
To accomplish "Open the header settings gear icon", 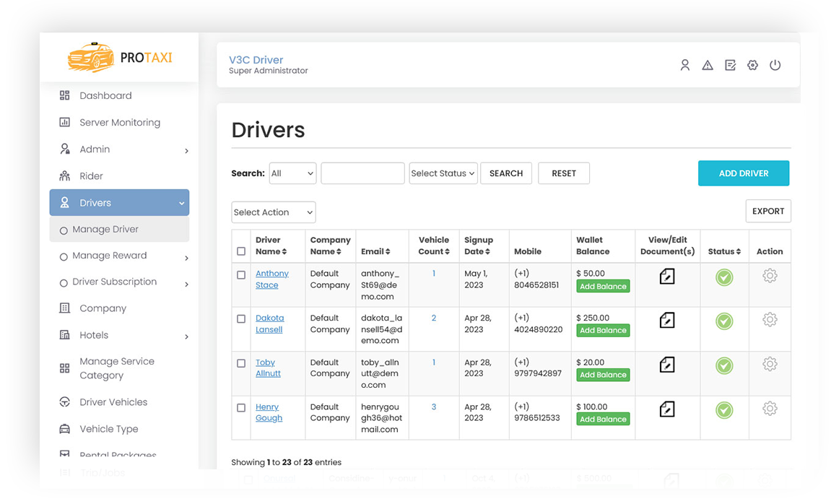I will tap(752, 65).
